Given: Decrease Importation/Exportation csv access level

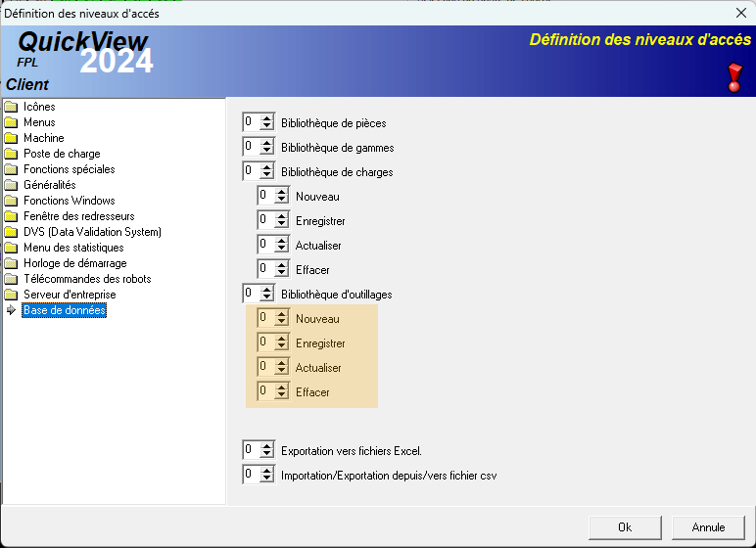Looking at the screenshot, I should 267,479.
